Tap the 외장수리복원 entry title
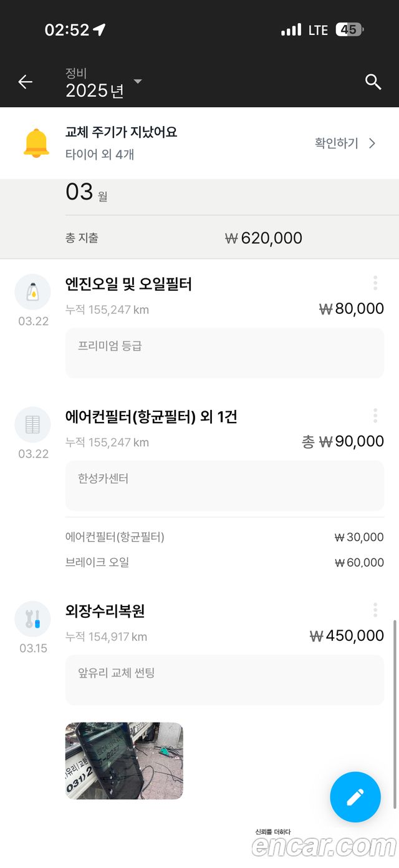This screenshot has height=868, width=399. click(105, 611)
